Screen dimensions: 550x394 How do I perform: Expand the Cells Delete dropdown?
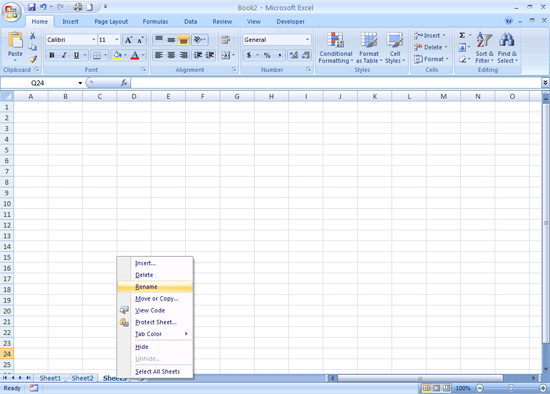446,47
